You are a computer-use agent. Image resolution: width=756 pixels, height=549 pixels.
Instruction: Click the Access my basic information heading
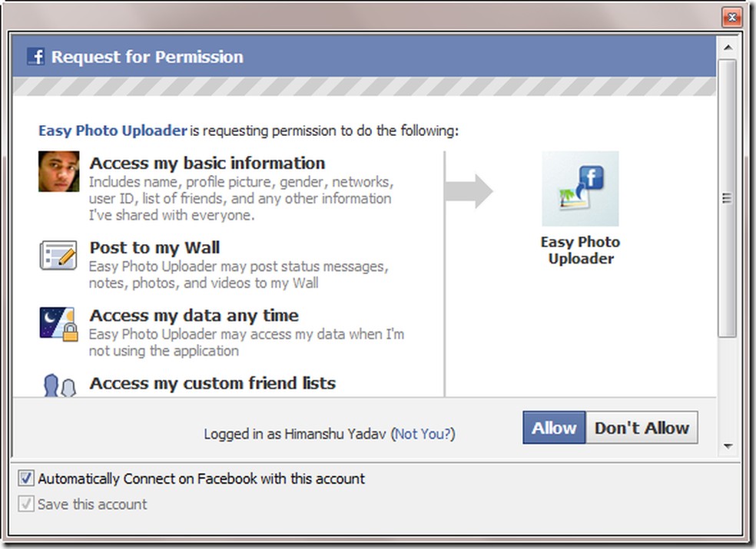207,163
